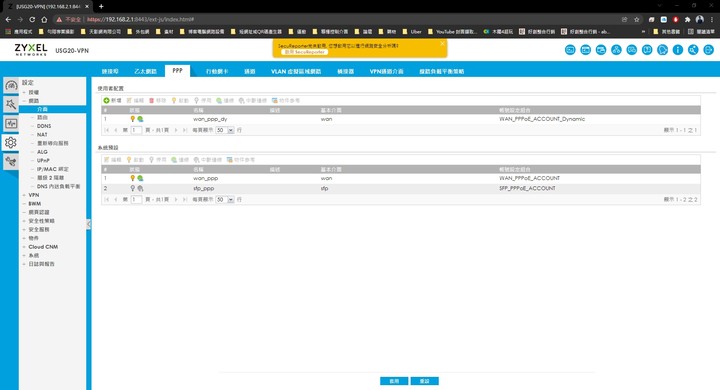Image resolution: width=720 pixels, height=390 pixels.
Task: Open IP/MAC 綁定 in the navigation tree
Action: (53, 169)
